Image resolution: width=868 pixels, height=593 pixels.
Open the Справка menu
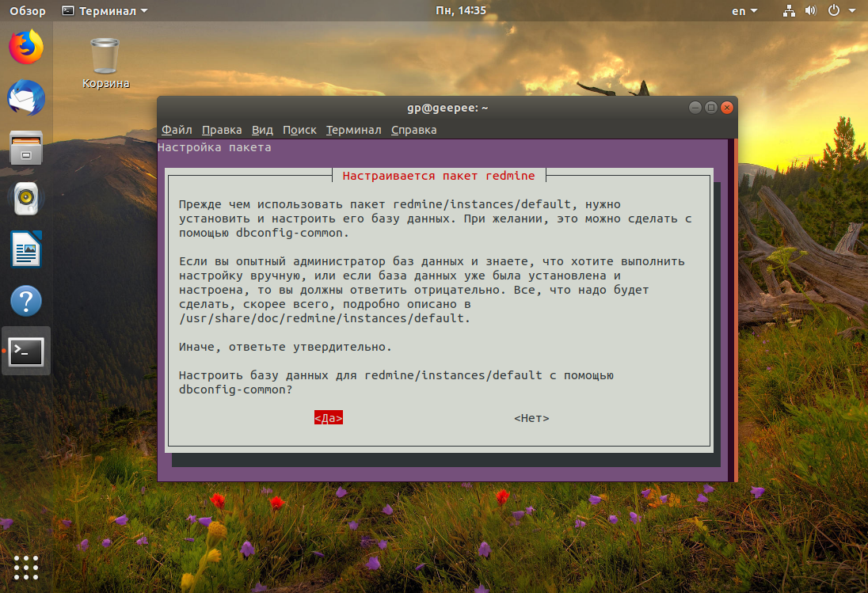point(414,129)
